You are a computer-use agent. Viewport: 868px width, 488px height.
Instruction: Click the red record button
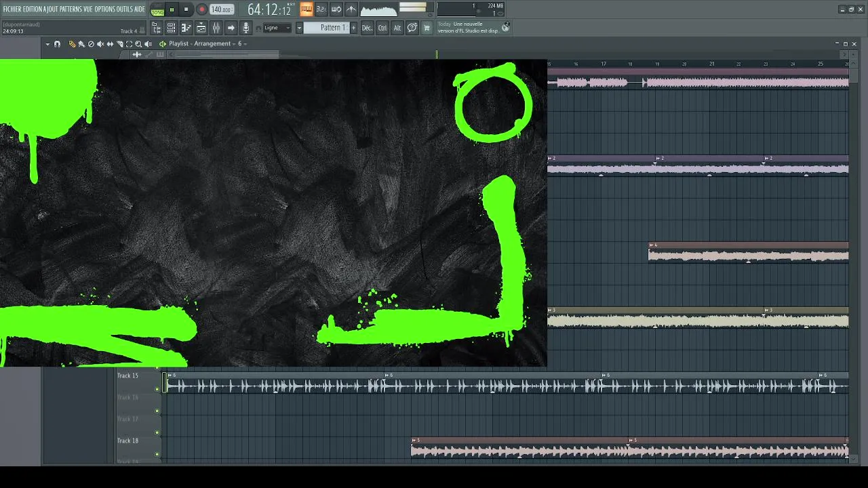(x=201, y=9)
